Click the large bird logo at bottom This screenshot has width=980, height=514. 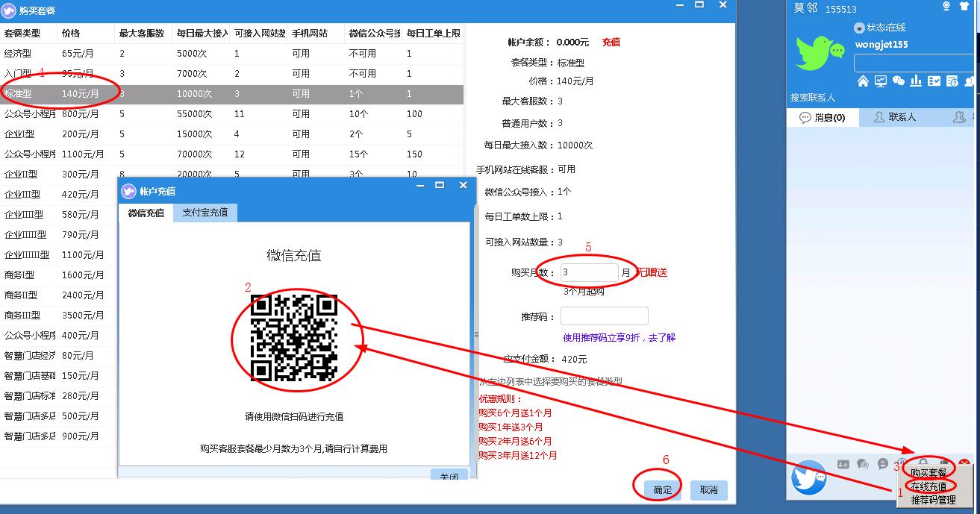(809, 477)
